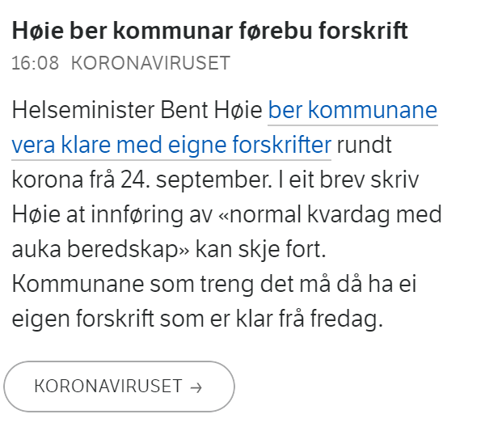Click the words "kan skje fort" in the article
The width and height of the screenshot is (485, 448).
[x=261, y=249]
